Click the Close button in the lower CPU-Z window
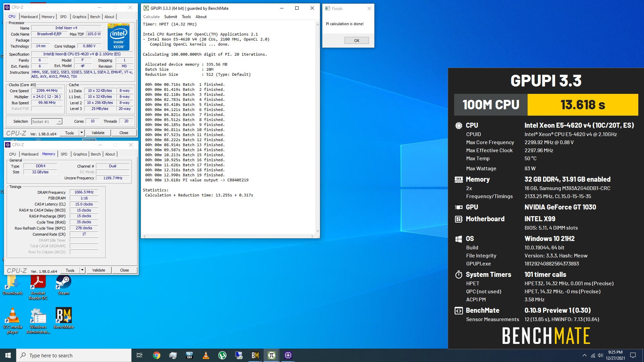644x362 pixels. tap(124, 270)
